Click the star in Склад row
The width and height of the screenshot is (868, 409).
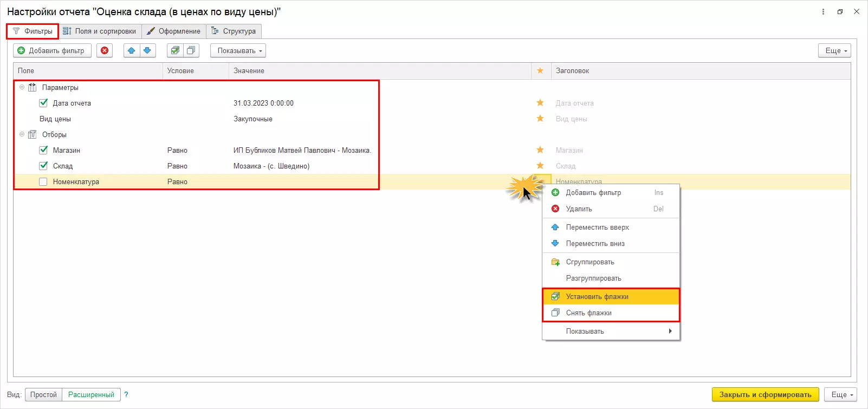(x=540, y=166)
